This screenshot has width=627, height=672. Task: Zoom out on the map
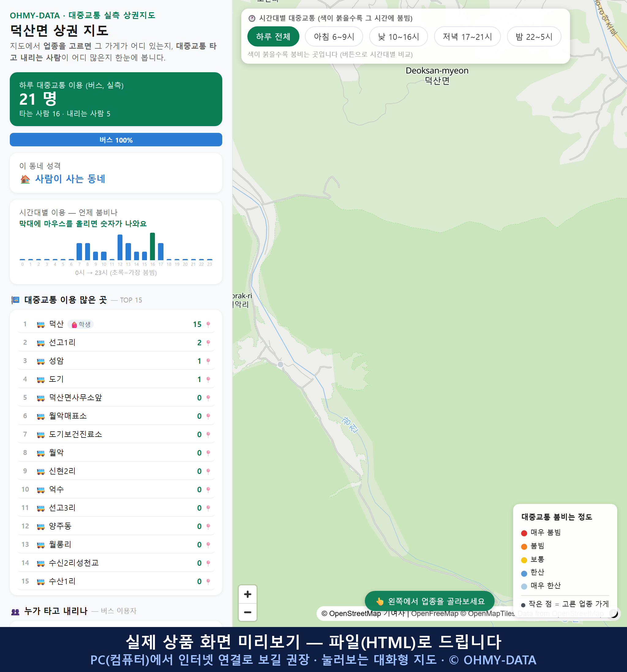coord(248,612)
